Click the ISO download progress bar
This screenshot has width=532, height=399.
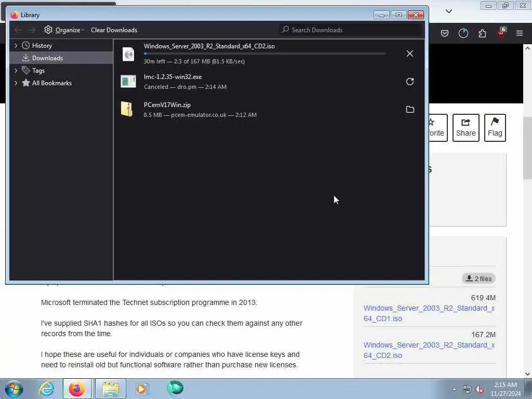point(264,54)
